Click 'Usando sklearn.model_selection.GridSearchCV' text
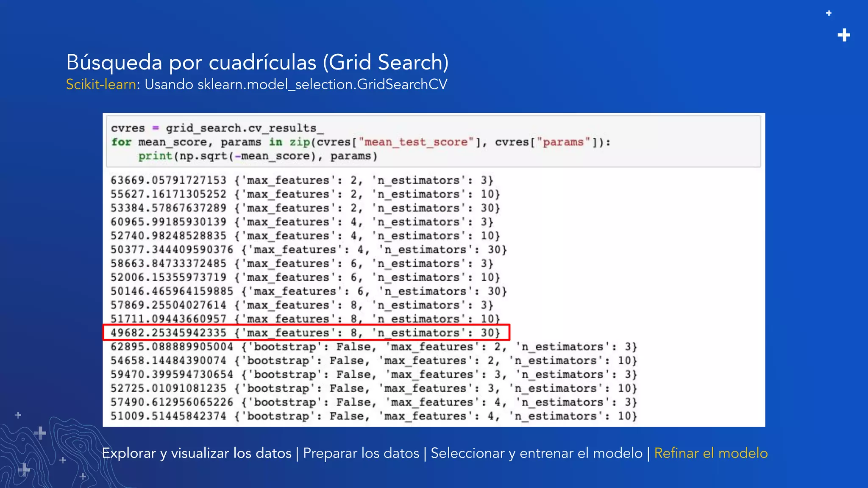Image resolution: width=868 pixels, height=488 pixels. tap(296, 84)
